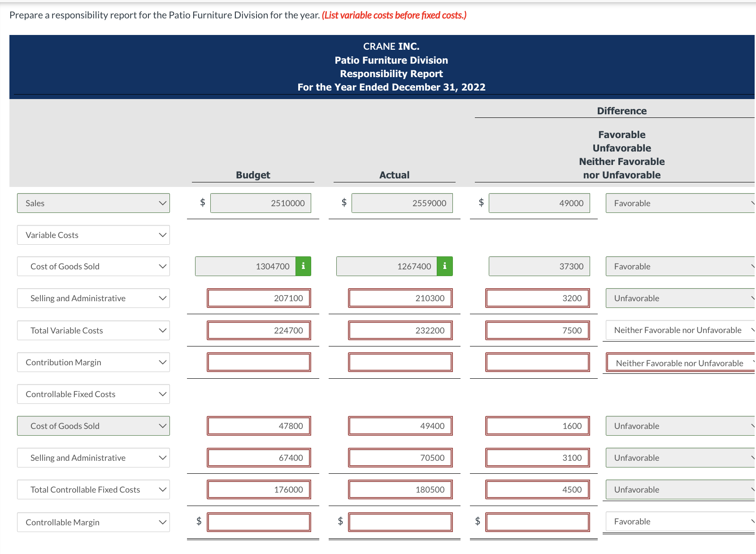This screenshot has height=554, width=756.
Task: Click the budget input showing 207100
Action: tap(259, 298)
